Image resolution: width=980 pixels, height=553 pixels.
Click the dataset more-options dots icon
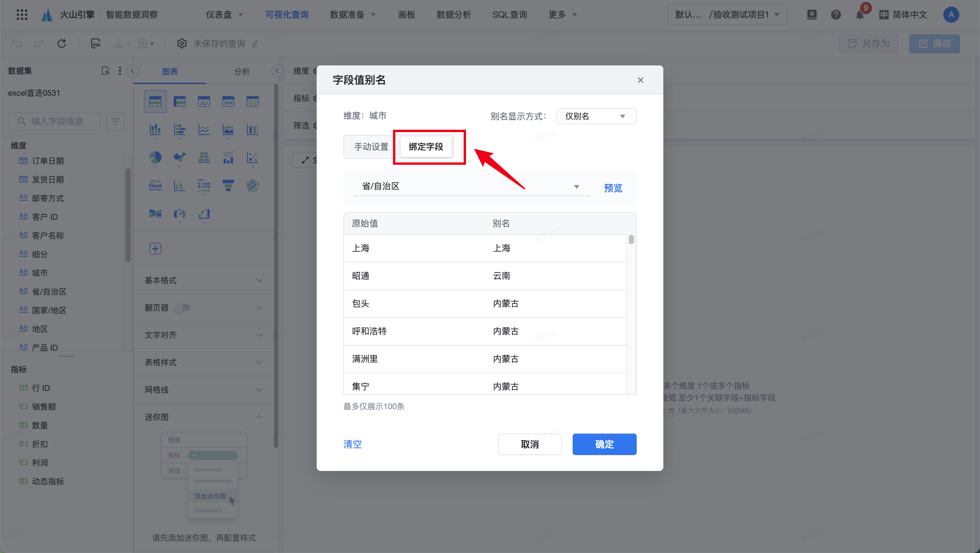(x=120, y=71)
